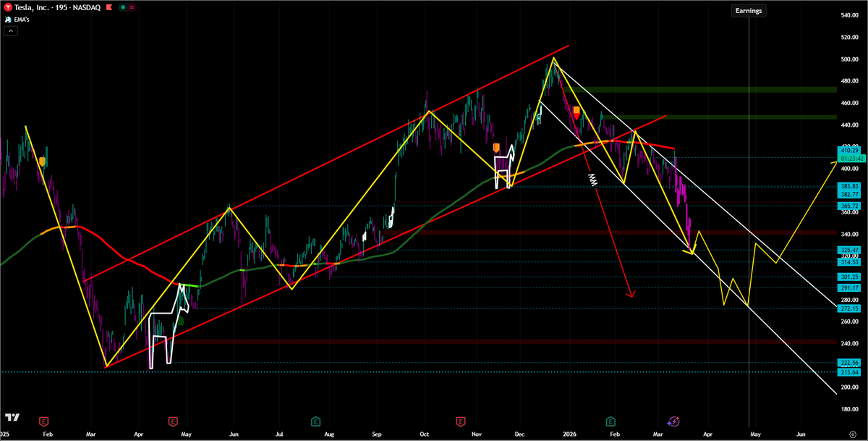Click the 383.83 price level label
The height and width of the screenshot is (441, 868).
(848, 186)
